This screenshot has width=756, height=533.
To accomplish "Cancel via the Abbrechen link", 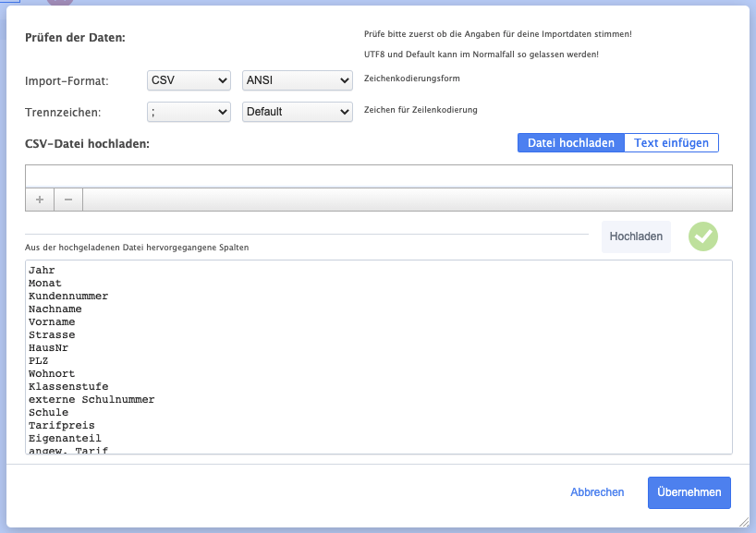I will coord(597,492).
